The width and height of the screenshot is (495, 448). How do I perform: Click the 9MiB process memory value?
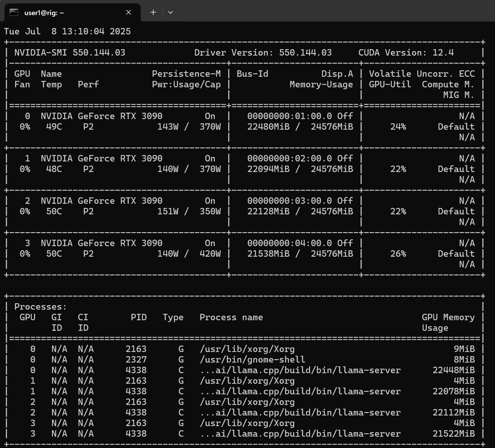[464, 349]
